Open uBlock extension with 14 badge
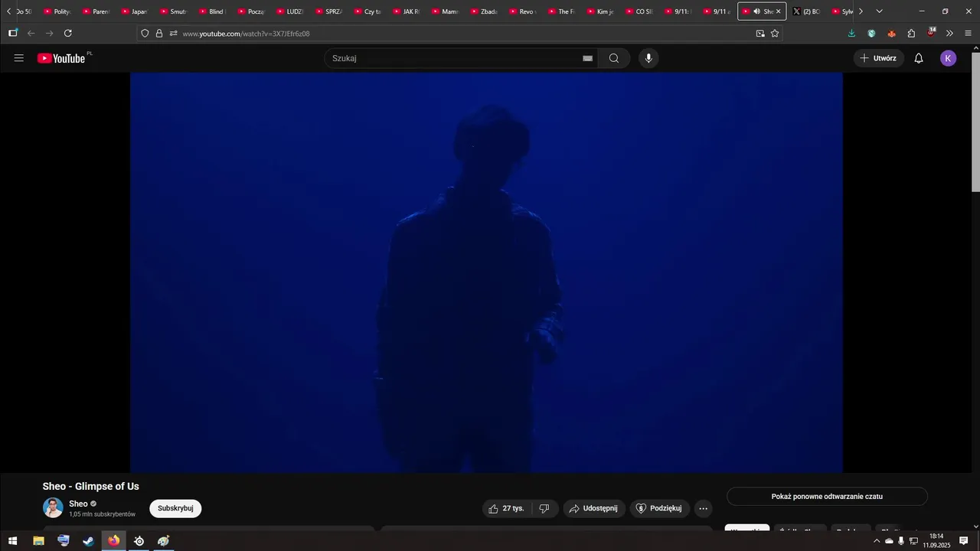 pyautogui.click(x=931, y=32)
